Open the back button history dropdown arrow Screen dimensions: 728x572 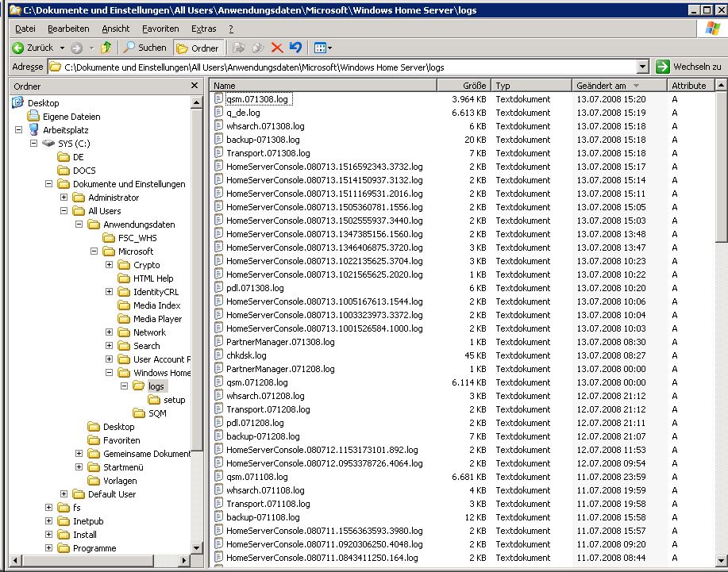coord(62,48)
